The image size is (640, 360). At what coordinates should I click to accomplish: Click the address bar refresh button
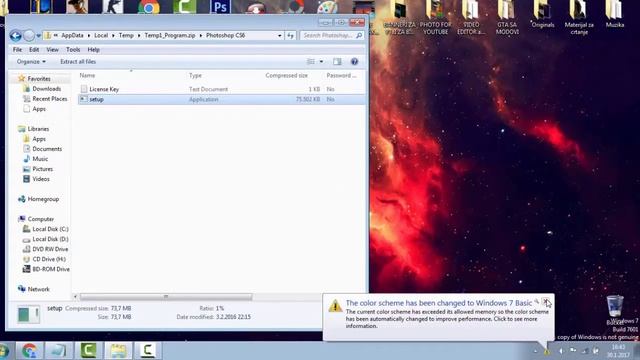290,36
